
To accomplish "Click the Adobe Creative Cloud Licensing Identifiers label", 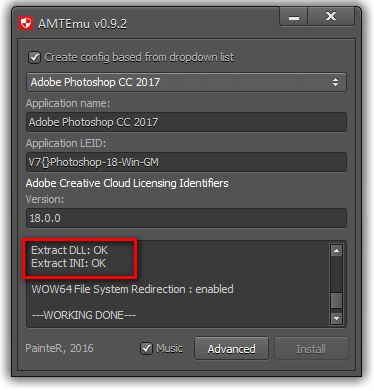I will point(127,183).
